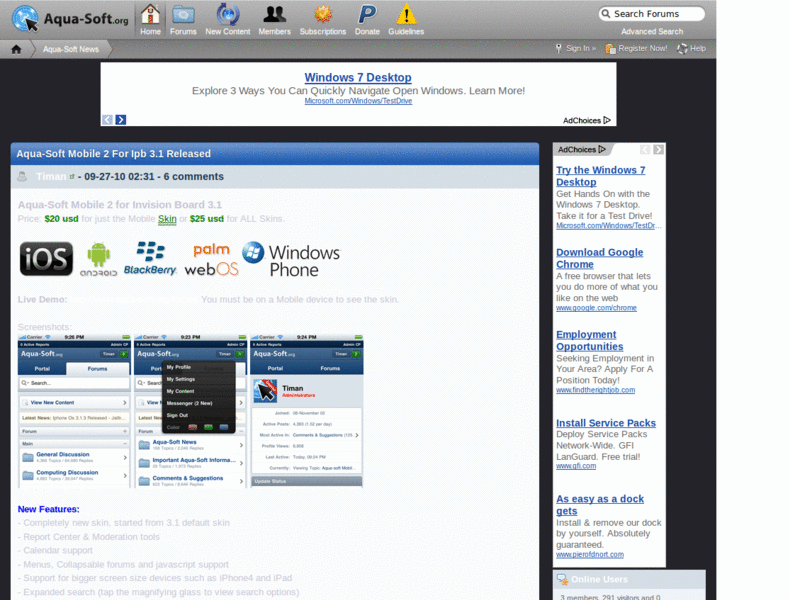The image size is (800, 600).
Task: Click sidebar ad next arrow
Action: [659, 149]
